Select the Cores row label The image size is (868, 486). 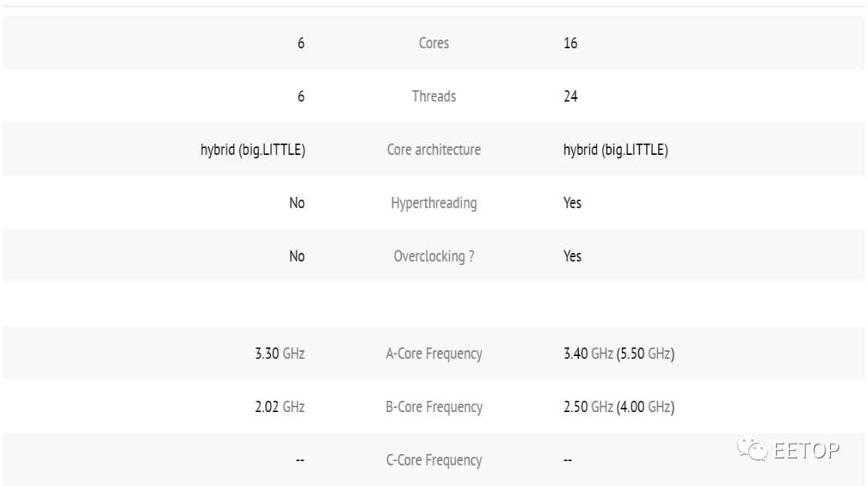(x=433, y=43)
